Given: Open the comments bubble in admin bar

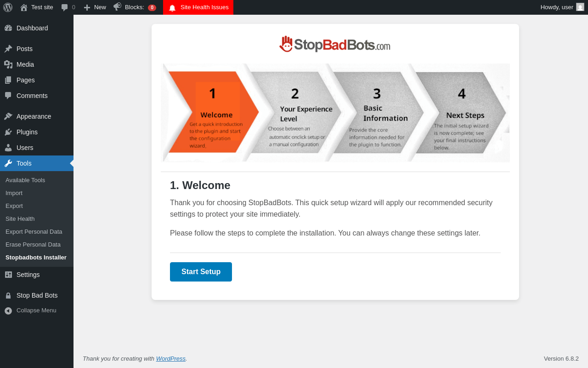Looking at the screenshot, I should coord(65,7).
